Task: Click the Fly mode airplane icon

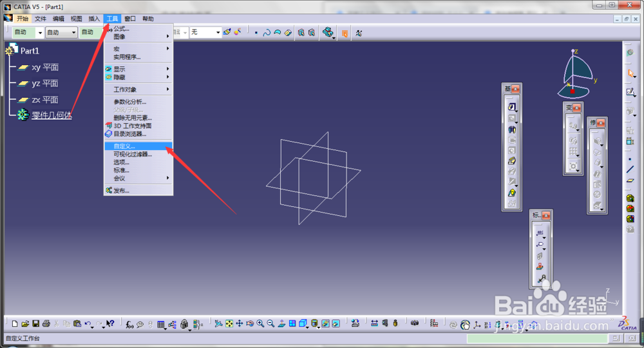Action: [x=218, y=324]
